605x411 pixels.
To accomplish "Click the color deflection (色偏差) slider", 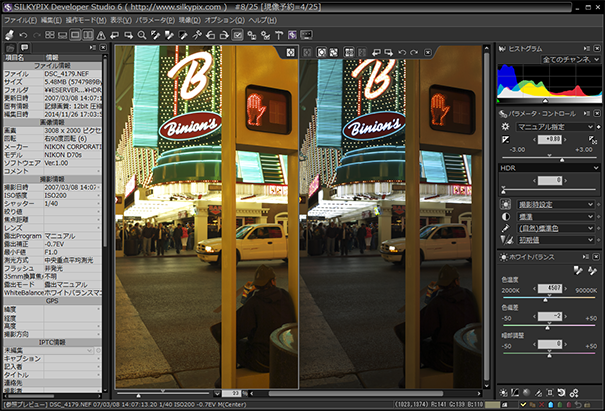I will tap(549, 326).
